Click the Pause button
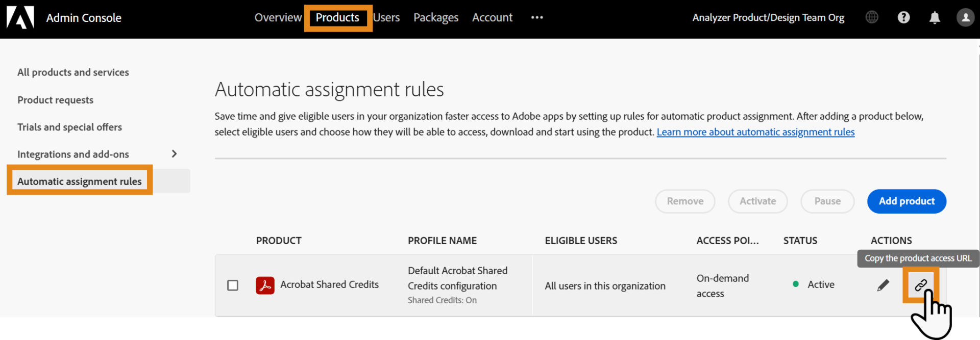The image size is (980, 340). (827, 201)
